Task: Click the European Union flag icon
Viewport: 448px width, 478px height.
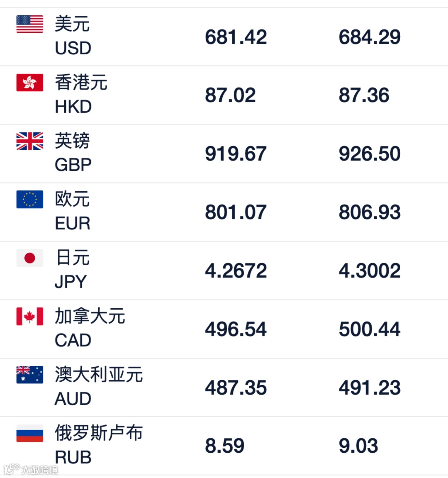Action: [29, 200]
